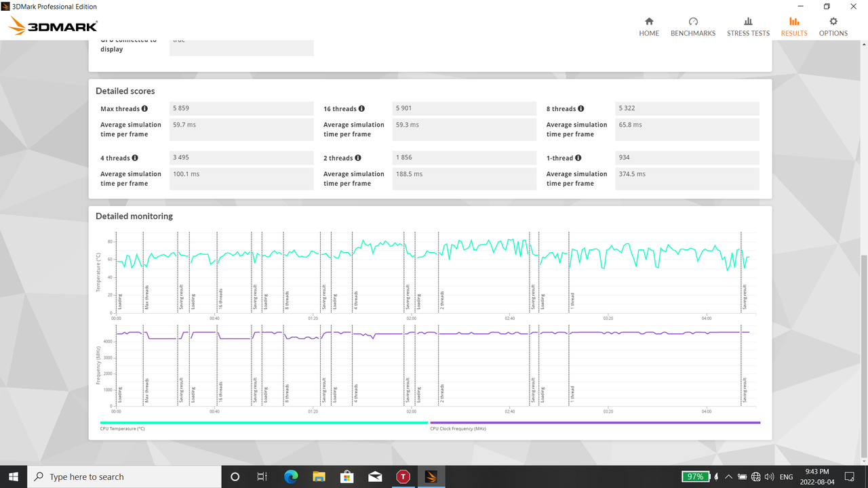Expand hidden icons in the system tray
The width and height of the screenshot is (868, 488).
point(728,476)
